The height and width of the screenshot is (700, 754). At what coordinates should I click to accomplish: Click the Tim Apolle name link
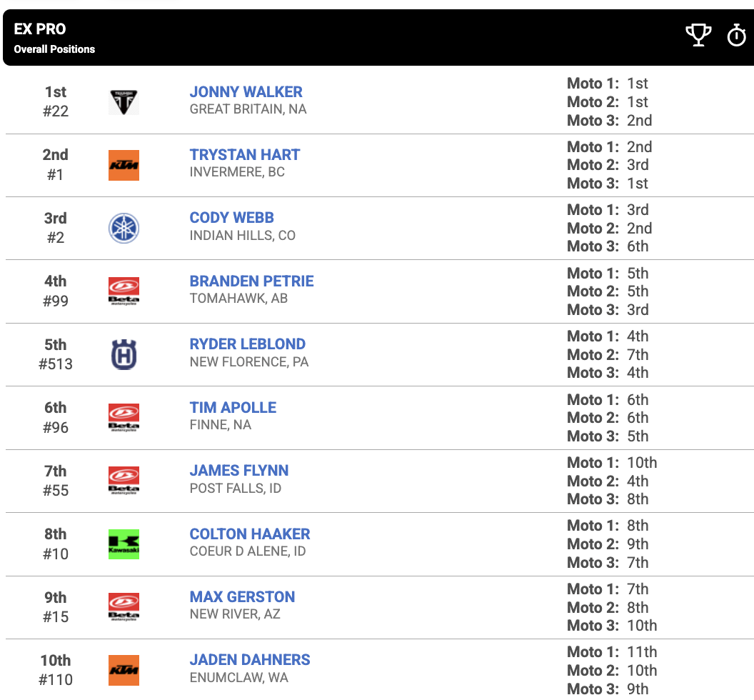(233, 408)
